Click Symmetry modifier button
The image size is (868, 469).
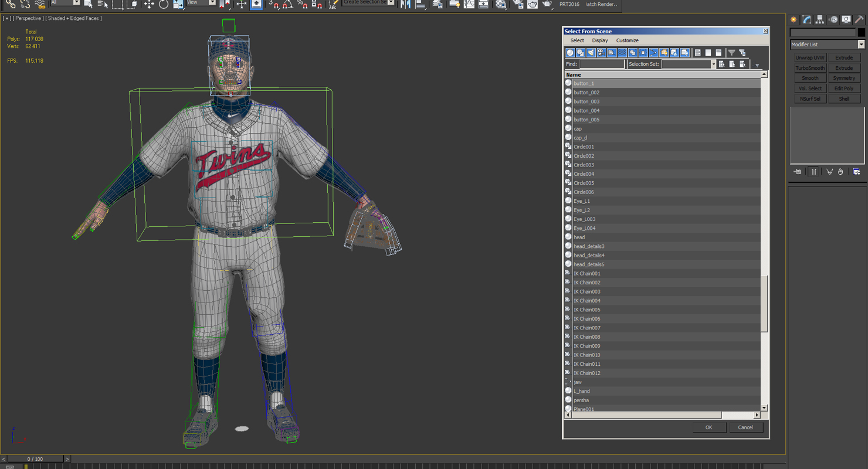[844, 78]
